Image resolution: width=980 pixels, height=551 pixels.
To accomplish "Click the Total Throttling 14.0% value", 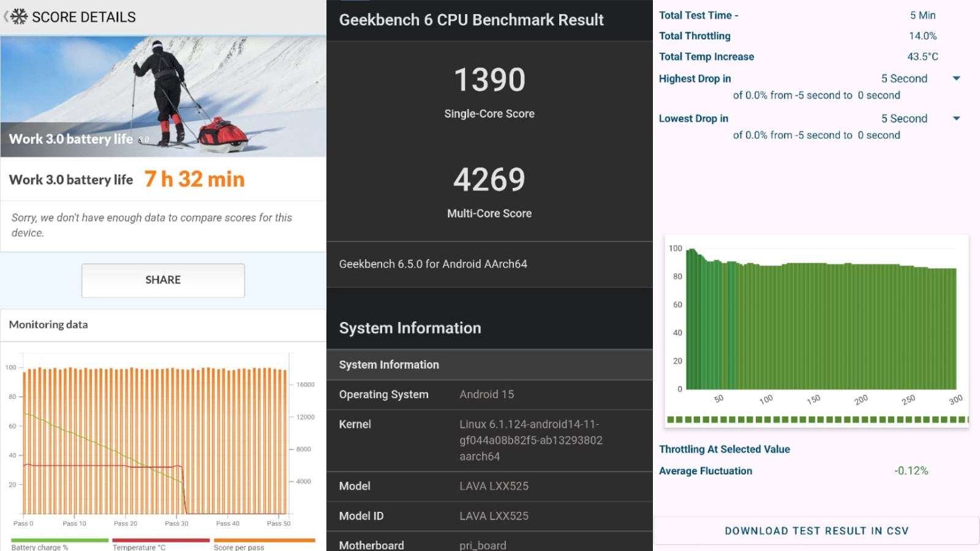I will [923, 36].
